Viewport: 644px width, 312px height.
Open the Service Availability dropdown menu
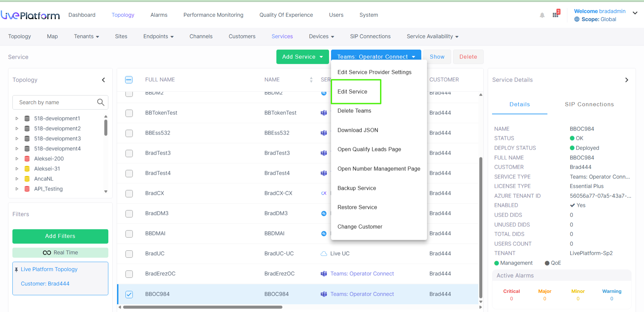click(432, 37)
